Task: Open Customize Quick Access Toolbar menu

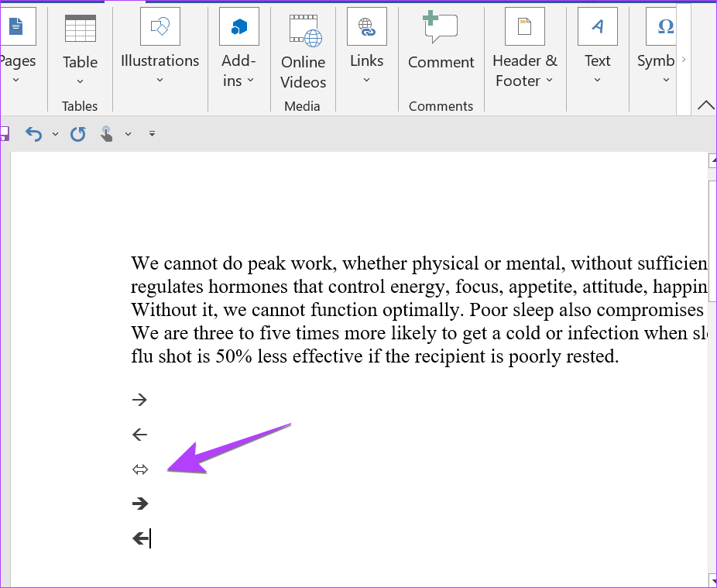Action: click(152, 134)
